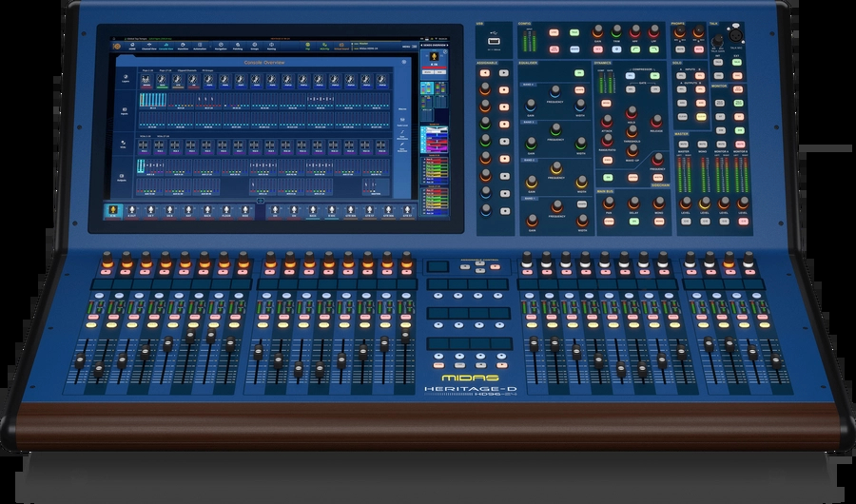This screenshot has height=504, width=856.
Task: Select the HAT channel on the touchscreen strip
Action: tap(188, 211)
